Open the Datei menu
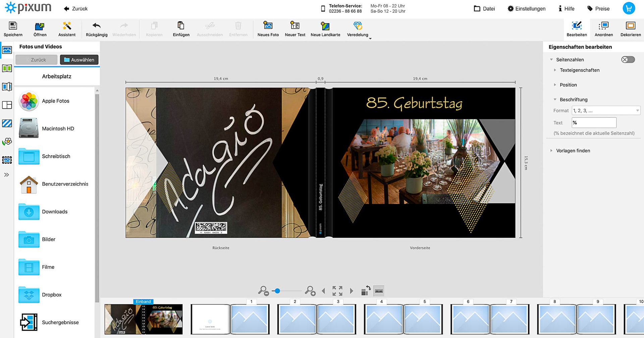The width and height of the screenshot is (644, 338). [484, 9]
